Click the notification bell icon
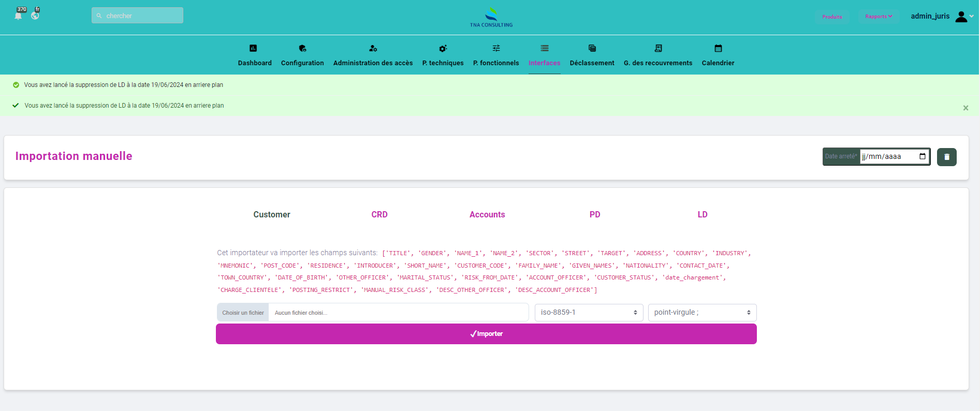The height and width of the screenshot is (411, 980). pos(18,16)
